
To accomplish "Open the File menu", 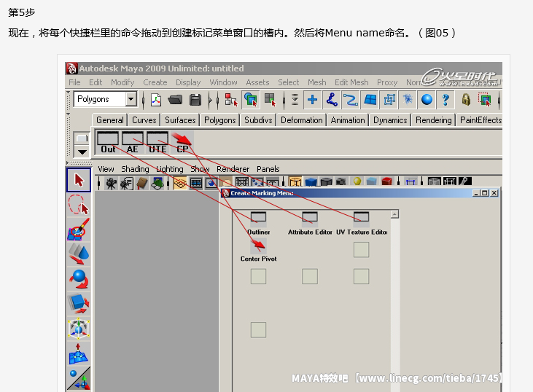I will 74,82.
